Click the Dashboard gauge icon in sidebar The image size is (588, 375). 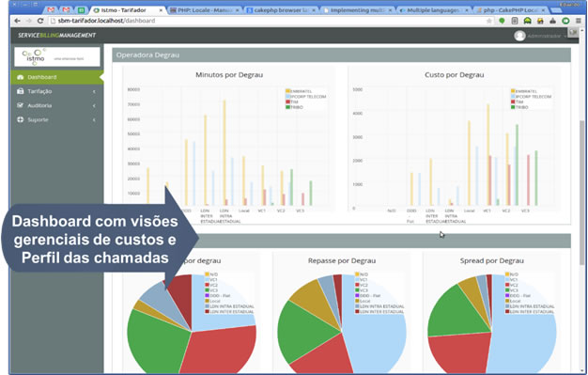pyautogui.click(x=21, y=77)
